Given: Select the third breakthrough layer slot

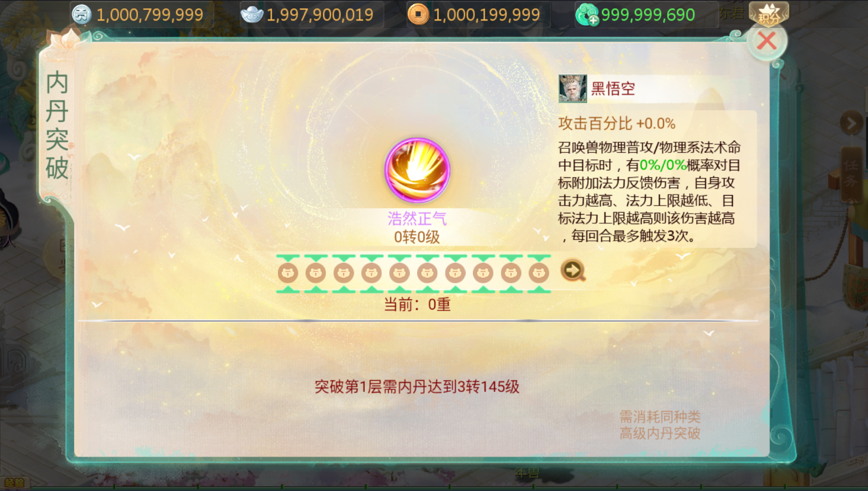Looking at the screenshot, I should click(344, 273).
